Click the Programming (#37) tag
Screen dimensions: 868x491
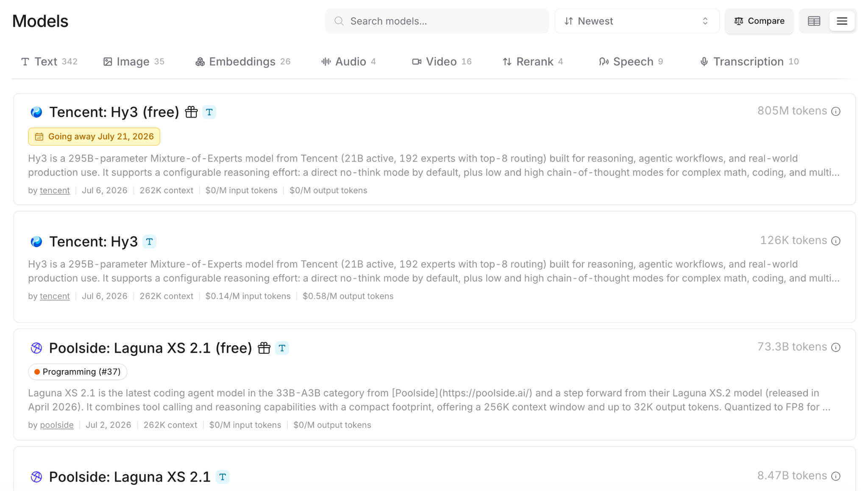78,372
